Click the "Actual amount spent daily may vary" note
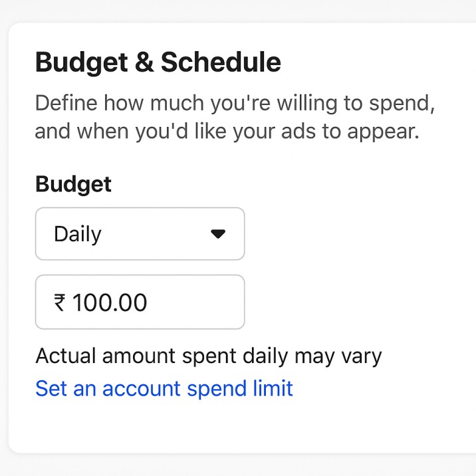476x476 pixels. tap(208, 356)
